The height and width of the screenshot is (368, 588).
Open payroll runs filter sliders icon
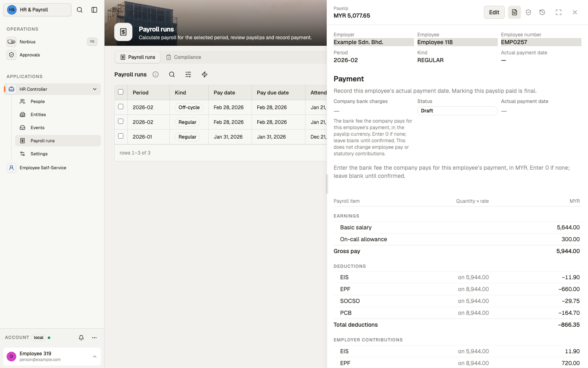(x=188, y=74)
